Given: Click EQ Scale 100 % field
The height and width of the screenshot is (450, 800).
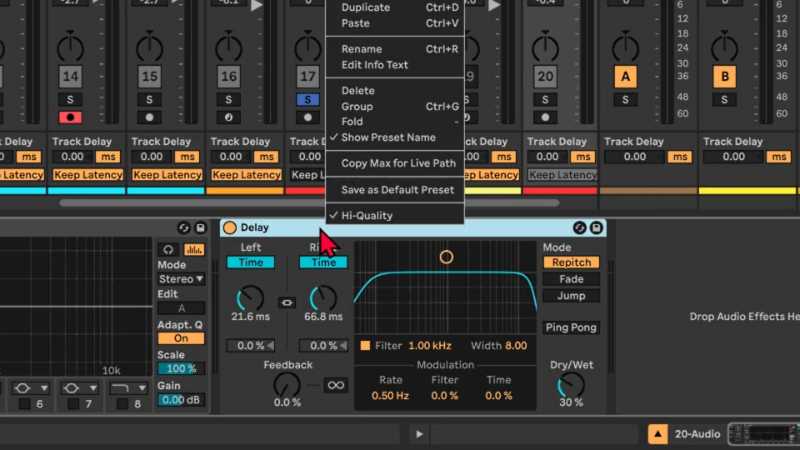Looking at the screenshot, I should click(181, 368).
